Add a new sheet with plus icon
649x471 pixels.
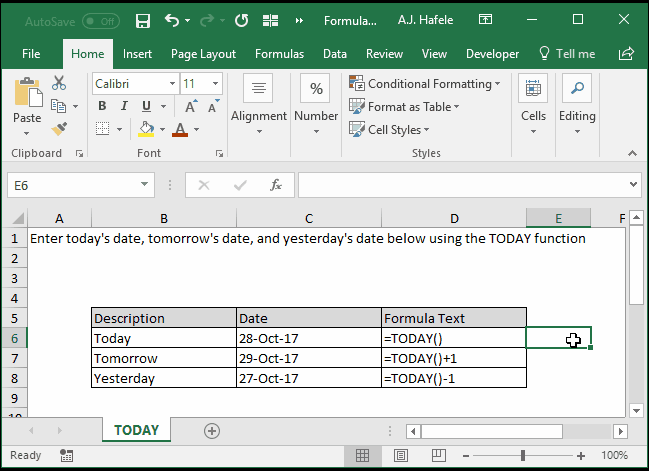tap(212, 431)
